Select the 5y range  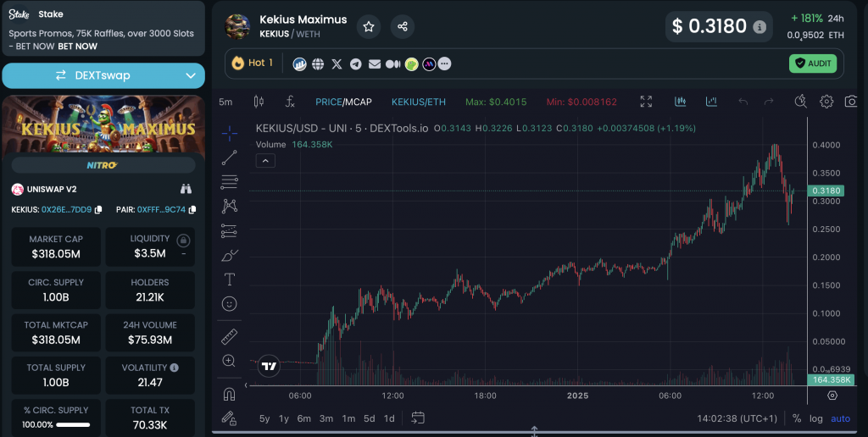264,418
